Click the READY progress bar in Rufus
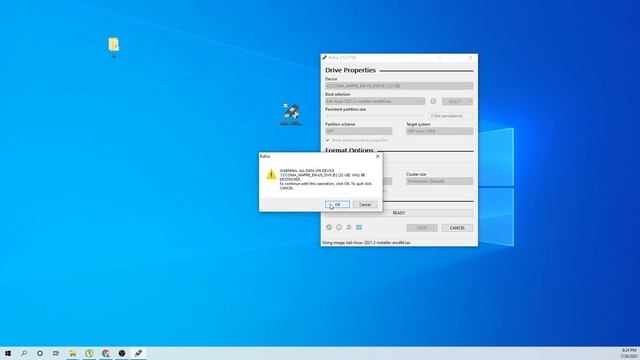The image size is (640, 360). [x=399, y=213]
